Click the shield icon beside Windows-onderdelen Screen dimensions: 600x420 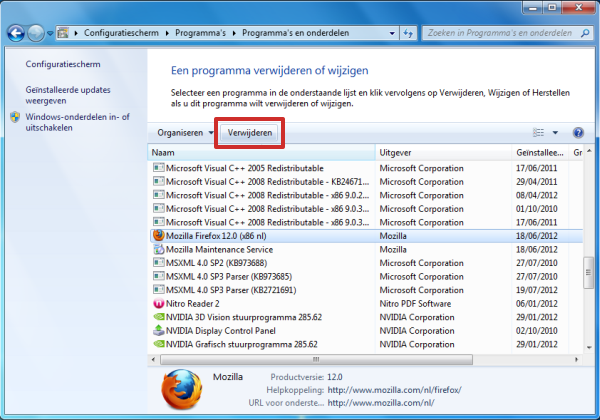click(15, 117)
